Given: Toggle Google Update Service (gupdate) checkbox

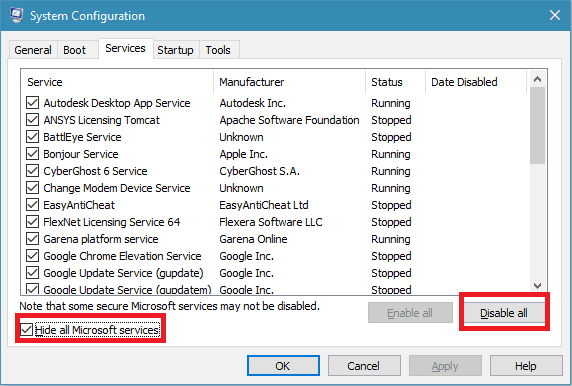Looking at the screenshot, I should click(32, 273).
